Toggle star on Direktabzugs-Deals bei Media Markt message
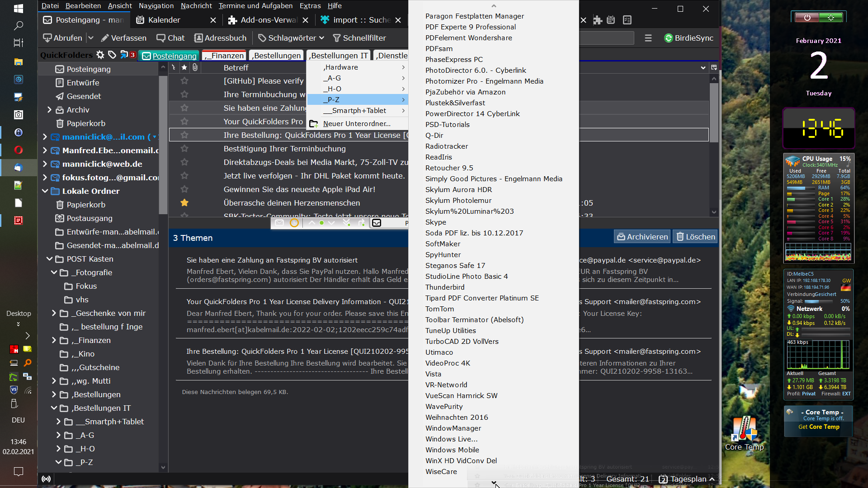The width and height of the screenshot is (868, 488). click(184, 162)
